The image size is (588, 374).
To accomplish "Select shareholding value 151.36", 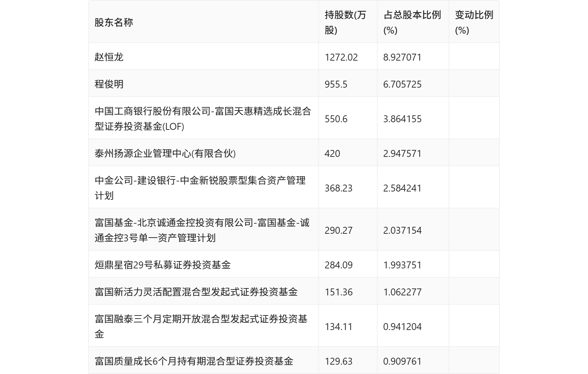I will [338, 292].
